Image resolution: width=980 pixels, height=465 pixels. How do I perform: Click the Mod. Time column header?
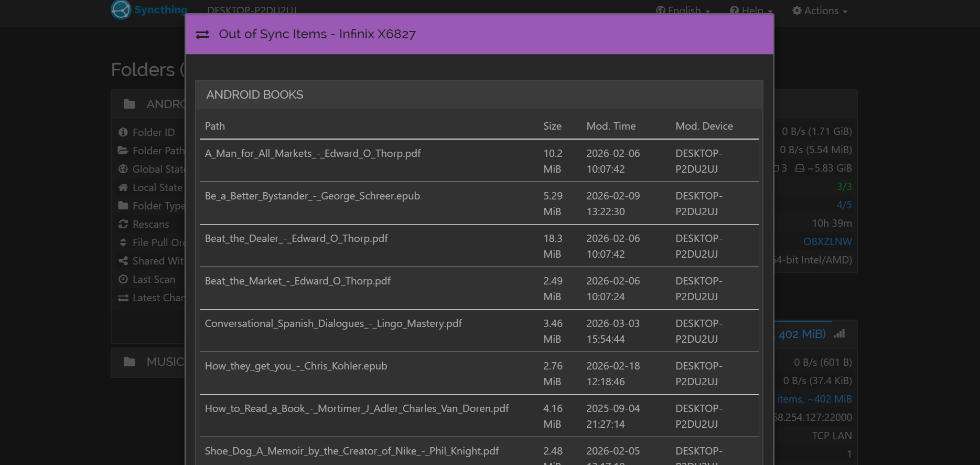611,126
